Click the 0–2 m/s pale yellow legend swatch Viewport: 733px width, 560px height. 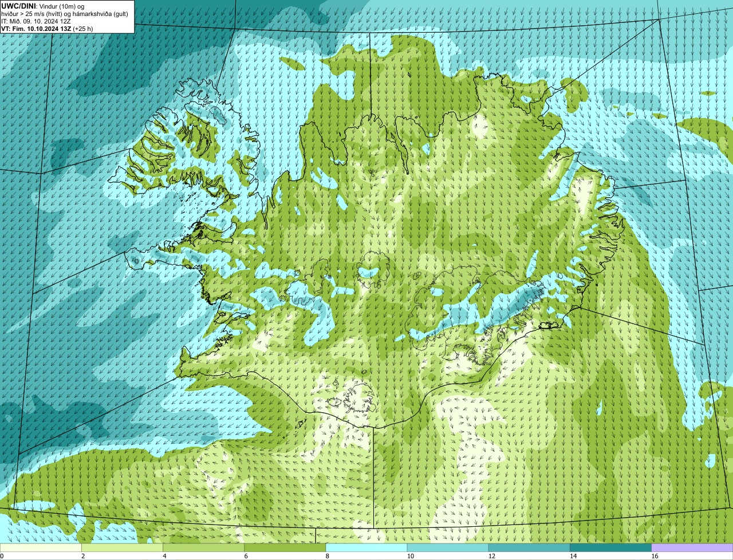(41, 547)
